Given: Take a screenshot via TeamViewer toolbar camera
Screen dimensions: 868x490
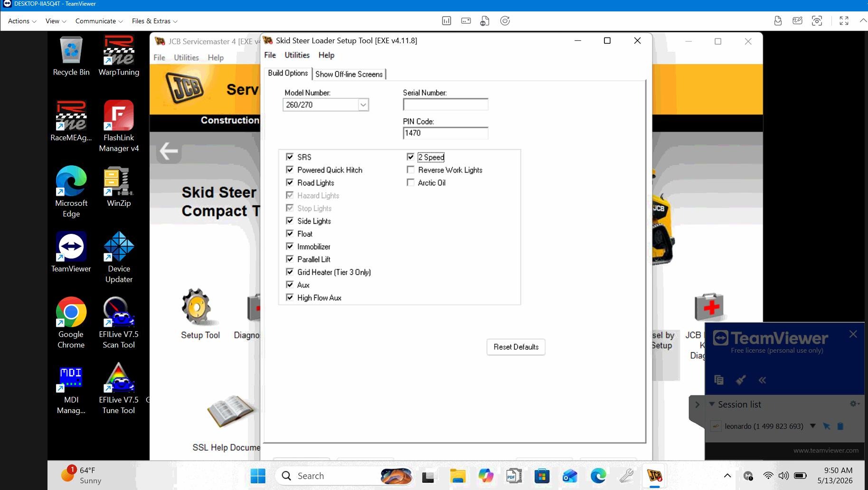Looking at the screenshot, I should tap(817, 21).
